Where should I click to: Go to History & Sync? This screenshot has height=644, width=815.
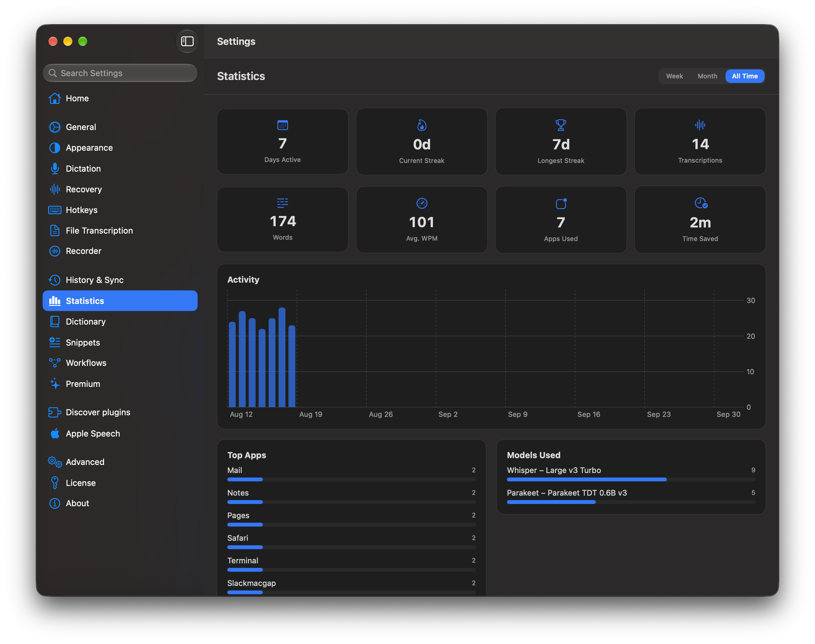coord(120,280)
